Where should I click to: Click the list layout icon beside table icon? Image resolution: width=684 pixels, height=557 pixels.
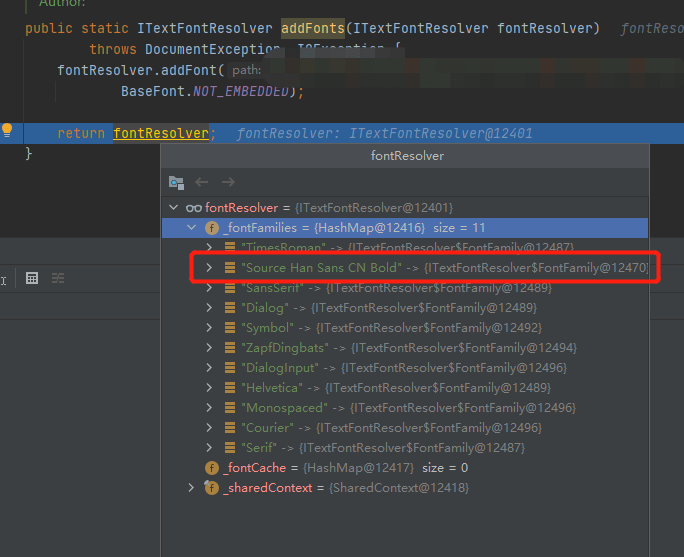click(58, 278)
